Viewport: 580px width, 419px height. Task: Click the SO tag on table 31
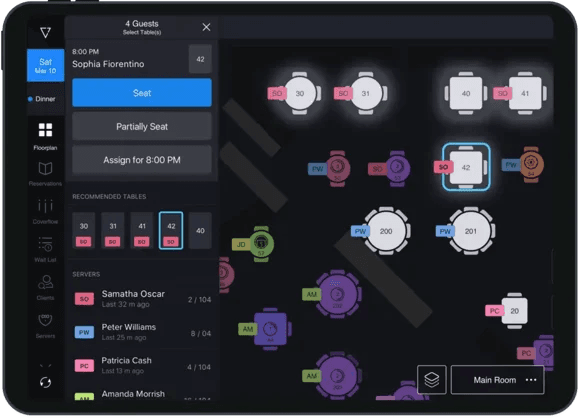pyautogui.click(x=343, y=94)
